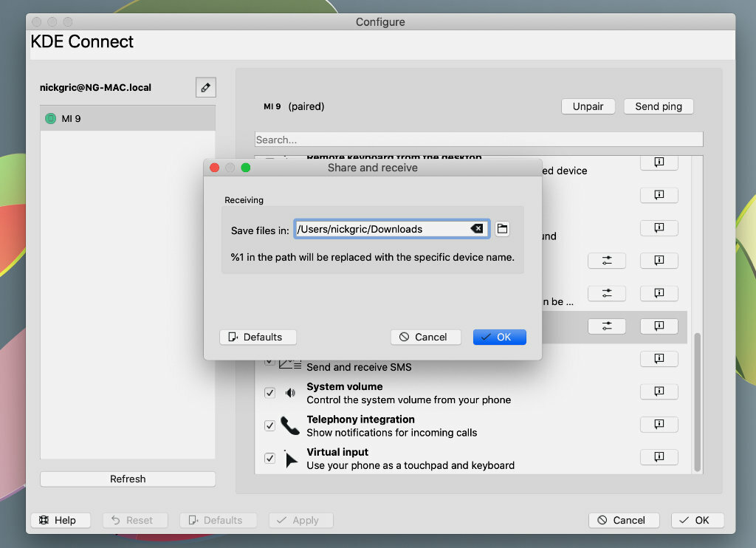756x548 pixels.
Task: Click the Telephony integration phone icon
Action: [x=290, y=425]
